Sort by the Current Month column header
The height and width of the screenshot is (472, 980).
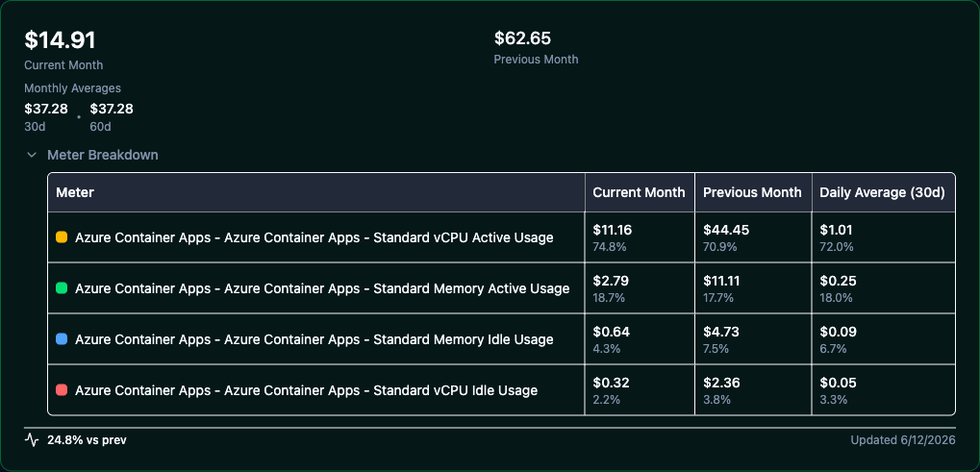coord(640,192)
